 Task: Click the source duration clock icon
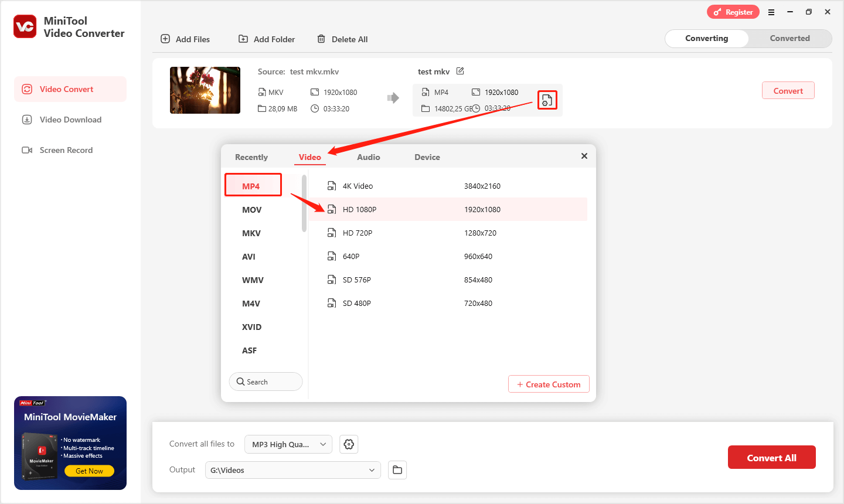tap(315, 108)
